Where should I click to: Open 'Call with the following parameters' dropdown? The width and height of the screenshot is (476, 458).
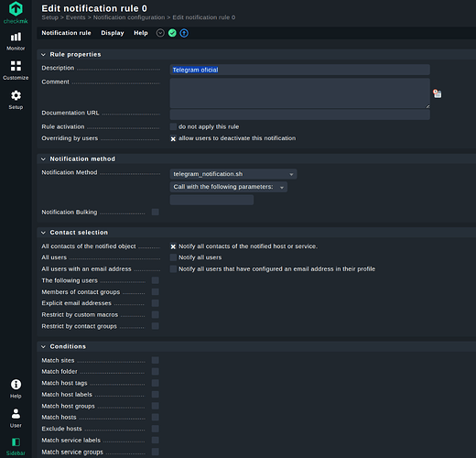[229, 187]
